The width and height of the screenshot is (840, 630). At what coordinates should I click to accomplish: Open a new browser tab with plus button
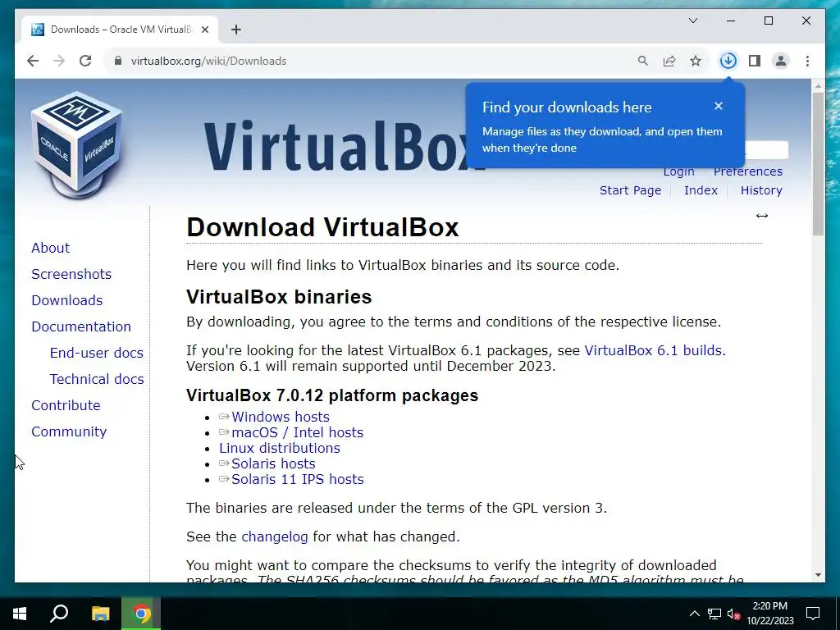[236, 30]
